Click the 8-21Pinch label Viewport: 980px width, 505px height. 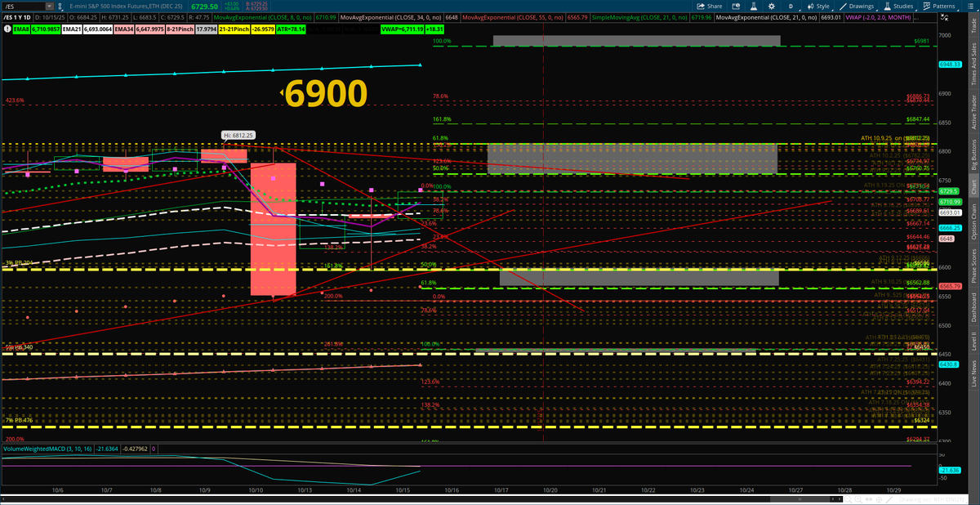pyautogui.click(x=180, y=29)
